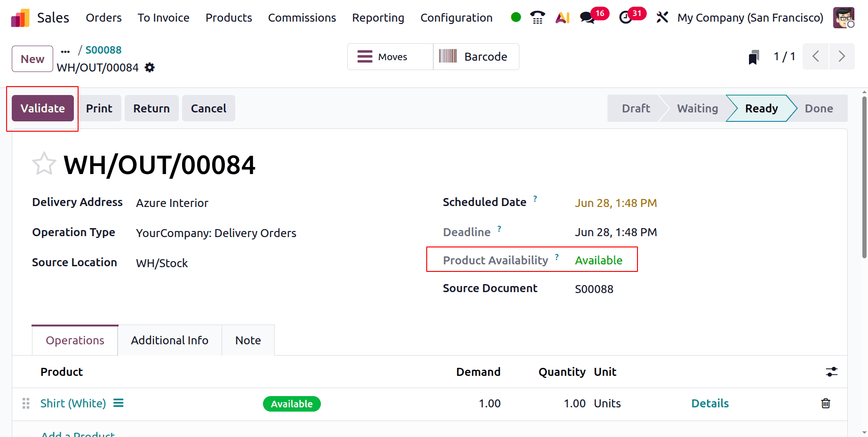The image size is (868, 437).
Task: Open the Shirt (White) forecast list icon
Action: point(119,403)
